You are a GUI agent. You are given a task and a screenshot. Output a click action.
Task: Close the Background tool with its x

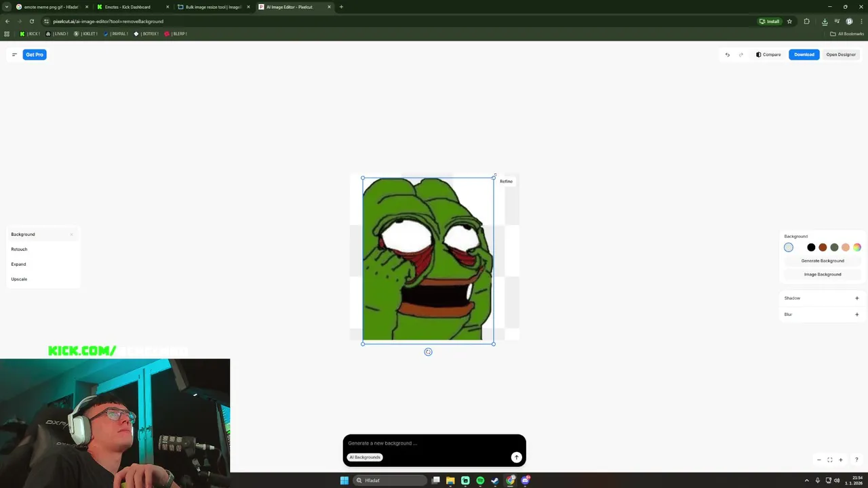[x=71, y=235]
